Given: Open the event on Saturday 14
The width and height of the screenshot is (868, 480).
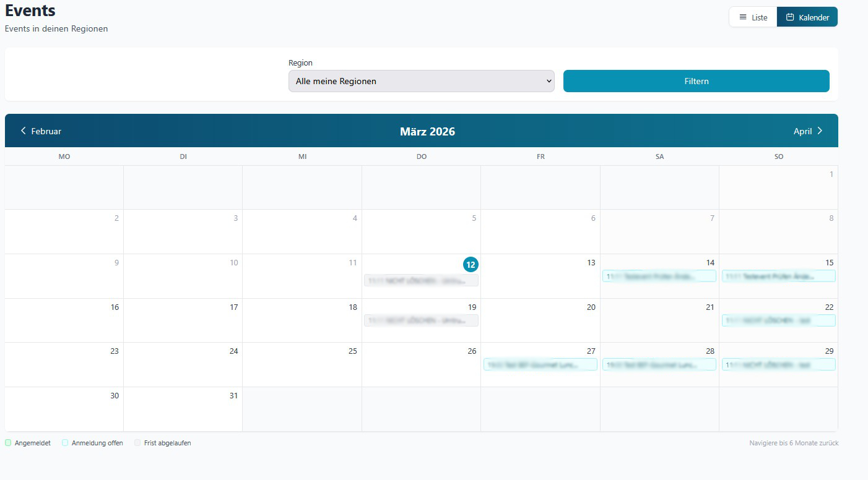Looking at the screenshot, I should click(659, 276).
